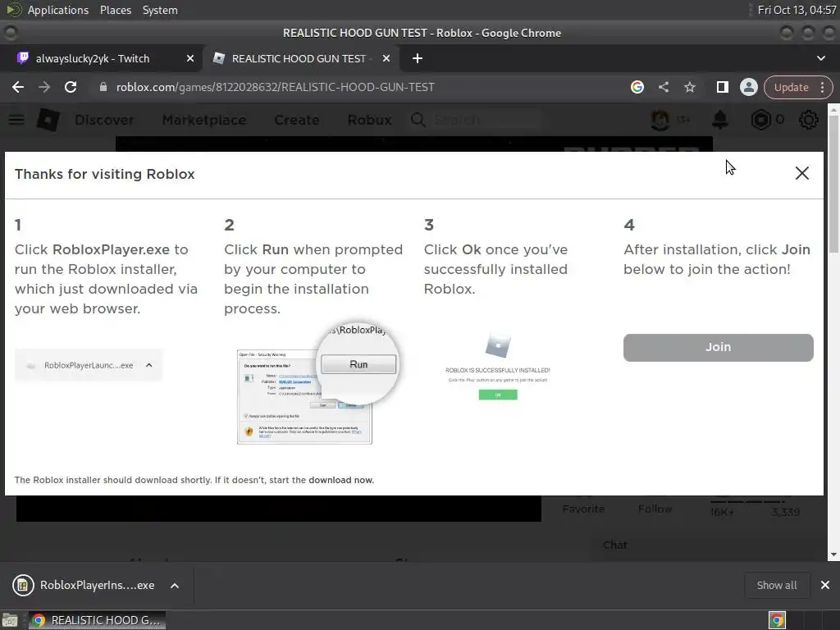
Task: Click the Run prompt illustration
Action: click(318, 384)
